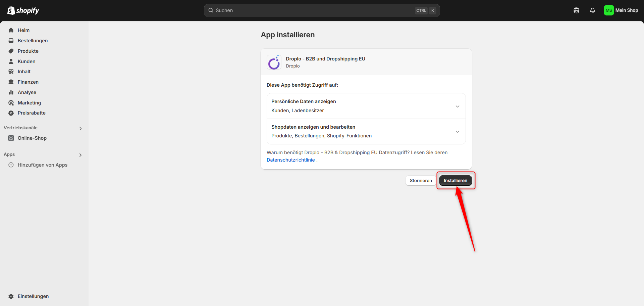Click the 'Droplo - B2B und Dropshipping EU' title
Image resolution: width=644 pixels, height=306 pixels.
coord(325,59)
